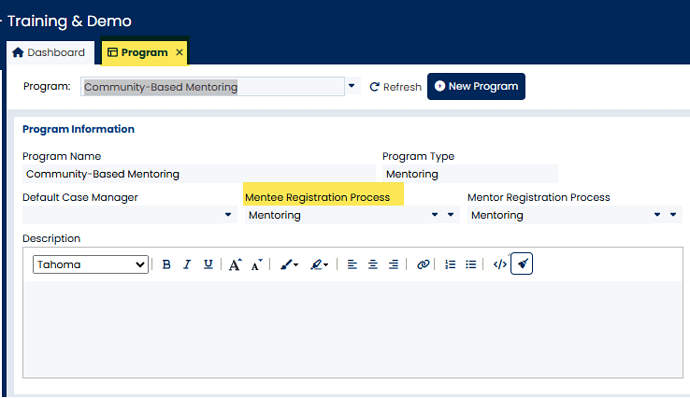The width and height of the screenshot is (690, 399).
Task: Open the highlight color marker dropdown
Action: [319, 264]
